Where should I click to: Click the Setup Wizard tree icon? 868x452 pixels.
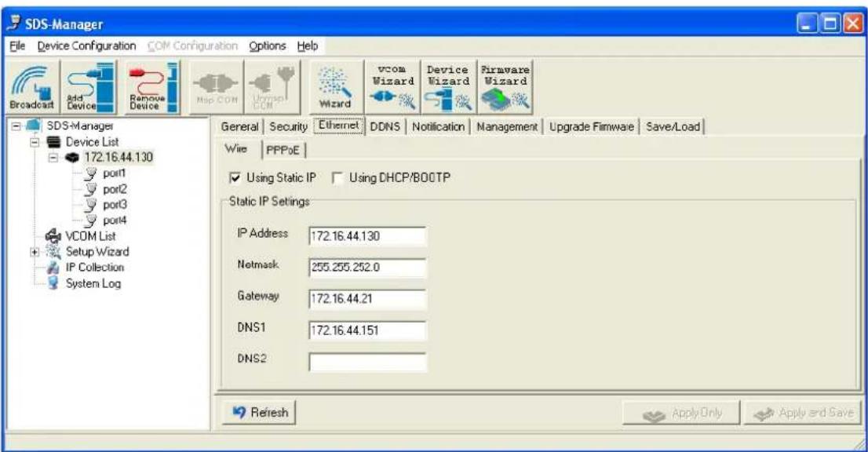click(x=53, y=252)
